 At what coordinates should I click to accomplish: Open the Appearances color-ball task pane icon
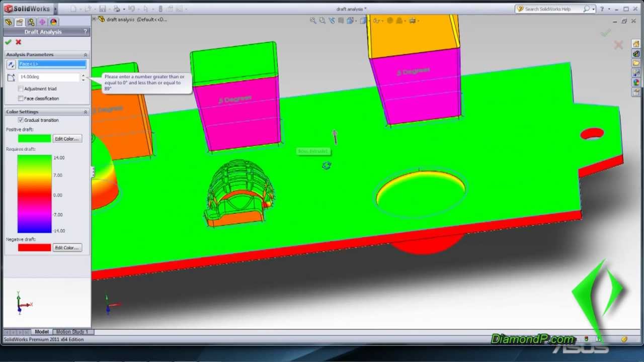tap(636, 82)
